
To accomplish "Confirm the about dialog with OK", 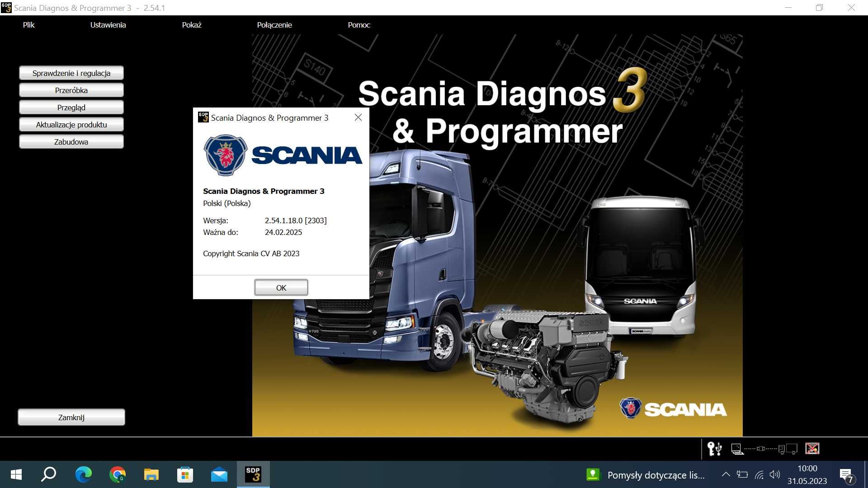I will [281, 288].
